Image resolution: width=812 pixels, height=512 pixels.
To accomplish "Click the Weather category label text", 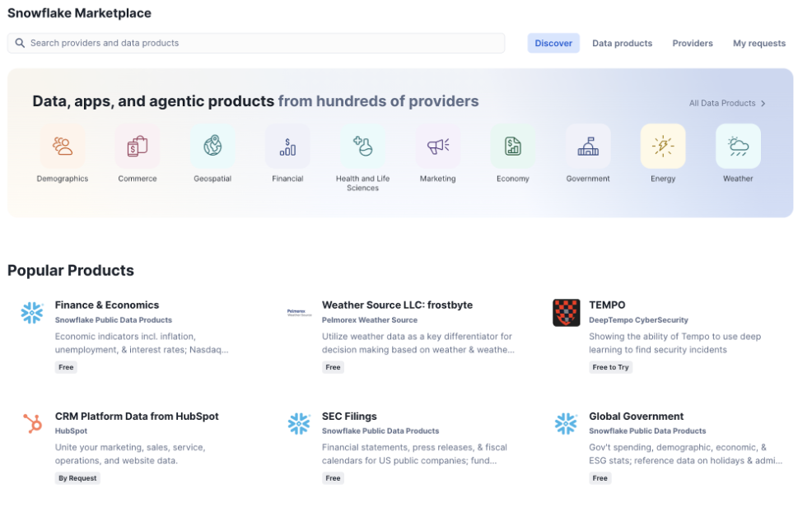I will click(738, 179).
